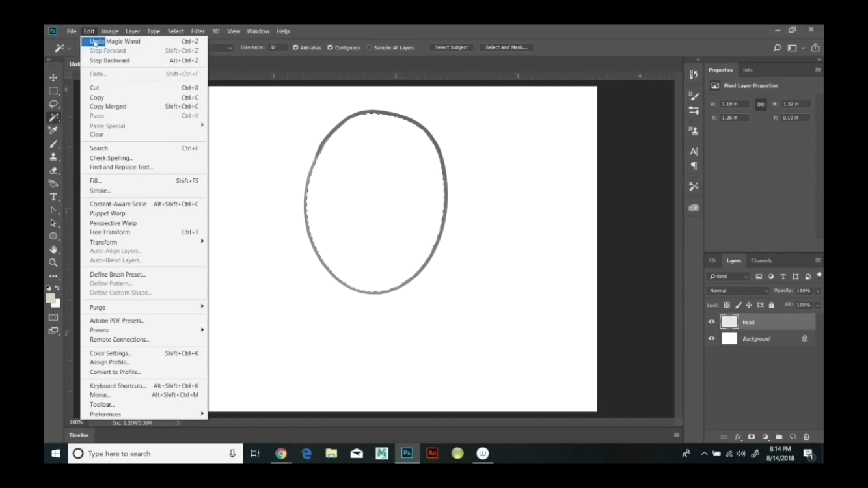Choose Fill from the Edit menu
This screenshot has height=488, width=868.
click(x=95, y=180)
